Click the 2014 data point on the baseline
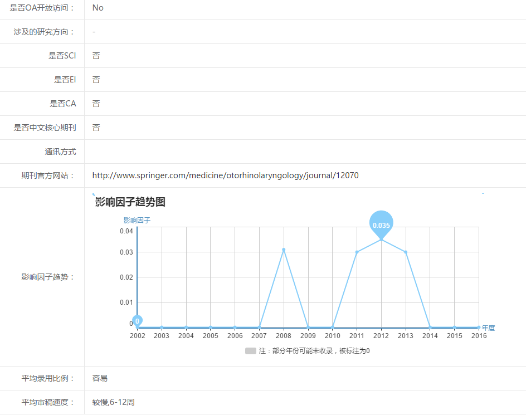Image resolution: width=526 pixels, height=420 pixels. (x=430, y=327)
